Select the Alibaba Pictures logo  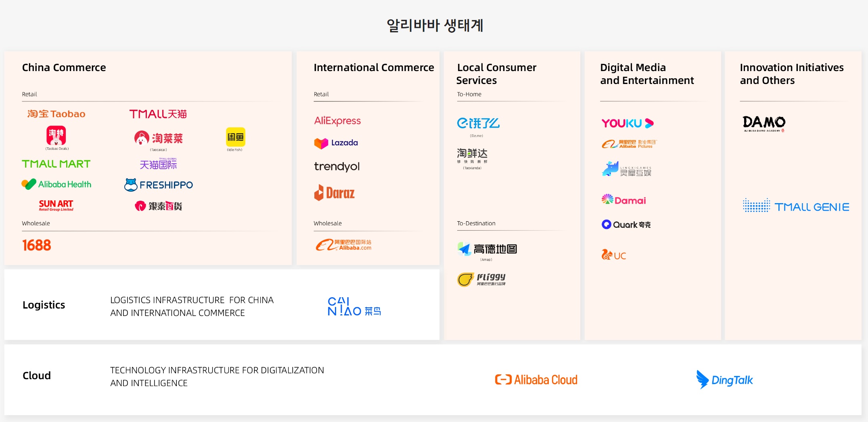[x=629, y=144]
